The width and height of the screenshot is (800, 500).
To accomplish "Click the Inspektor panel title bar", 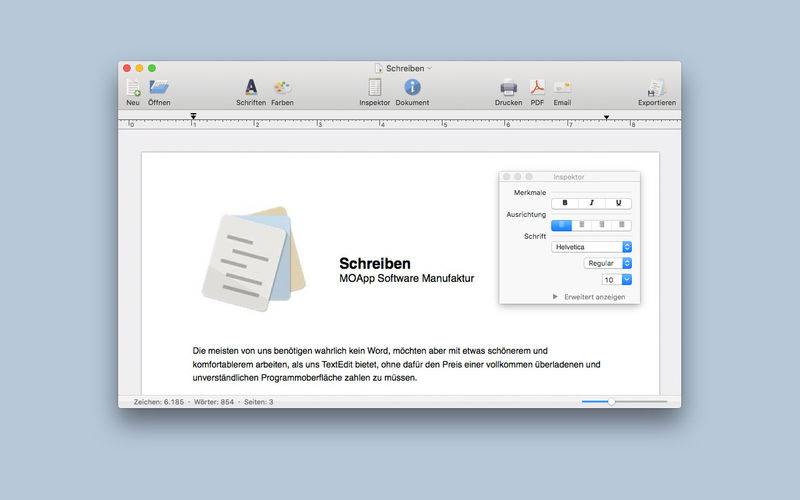I will 569,177.
